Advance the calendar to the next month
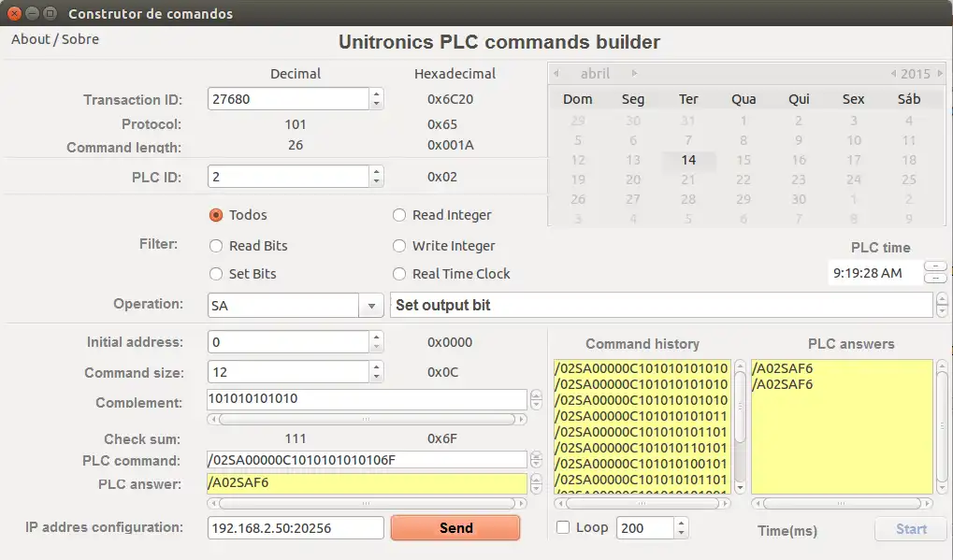This screenshot has width=953, height=560. tap(634, 73)
